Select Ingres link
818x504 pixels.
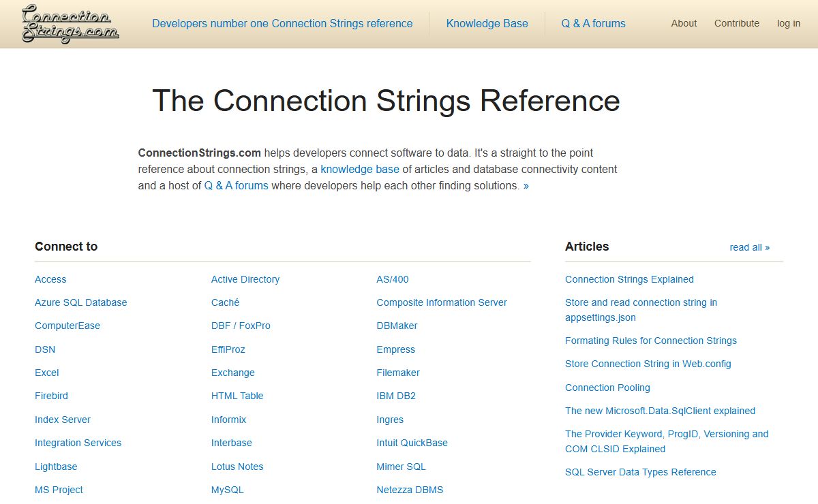[390, 420]
